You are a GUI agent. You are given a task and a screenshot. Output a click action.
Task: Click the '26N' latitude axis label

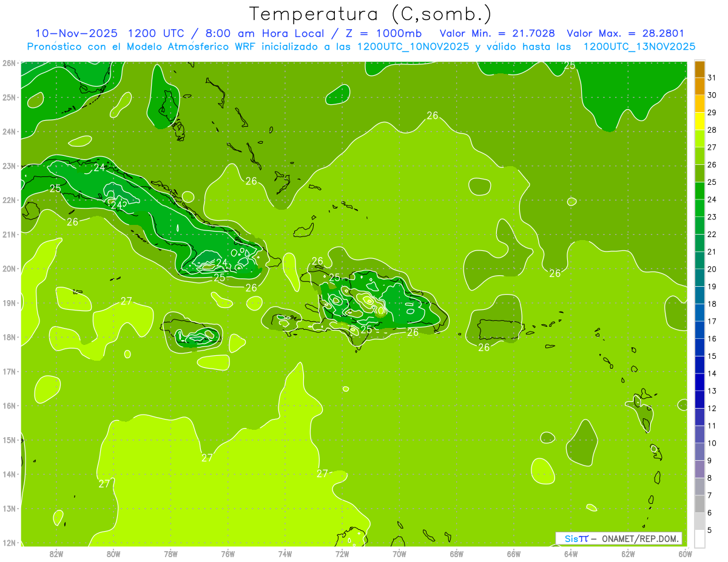click(9, 63)
